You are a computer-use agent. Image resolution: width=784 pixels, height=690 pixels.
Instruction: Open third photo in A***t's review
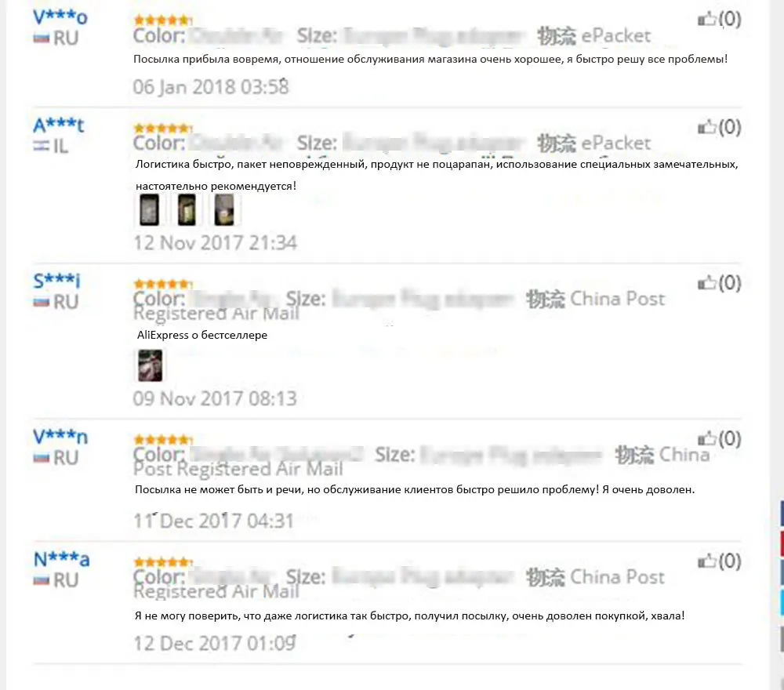(224, 210)
